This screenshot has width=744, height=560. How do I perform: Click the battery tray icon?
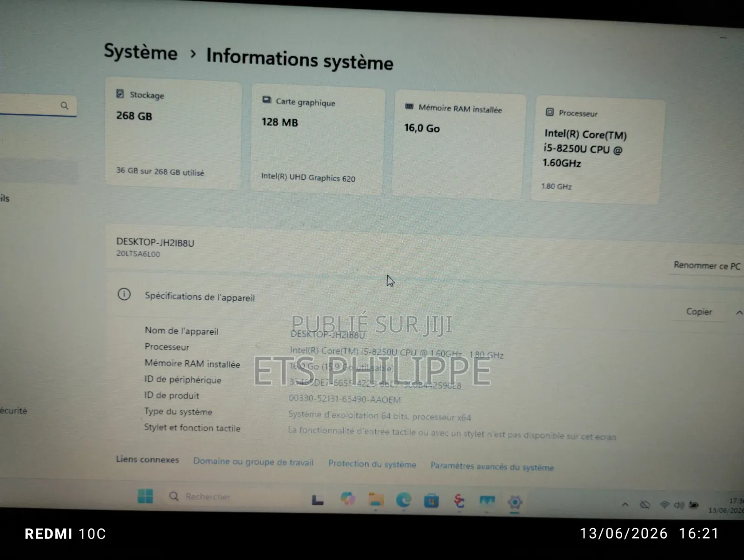[x=694, y=505]
